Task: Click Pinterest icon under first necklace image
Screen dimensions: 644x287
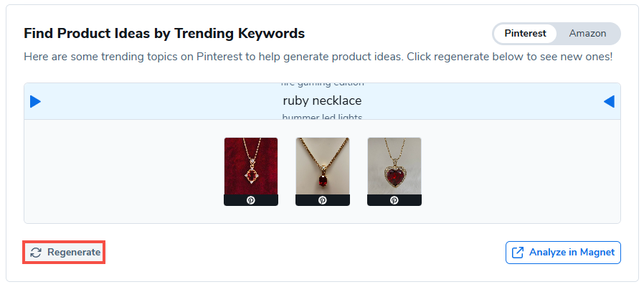Action: pyautogui.click(x=250, y=200)
